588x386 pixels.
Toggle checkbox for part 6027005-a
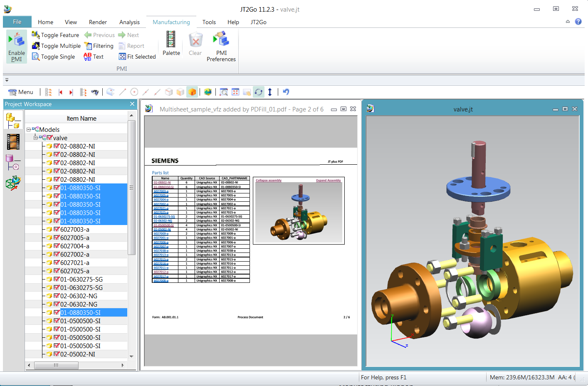[x=57, y=238]
